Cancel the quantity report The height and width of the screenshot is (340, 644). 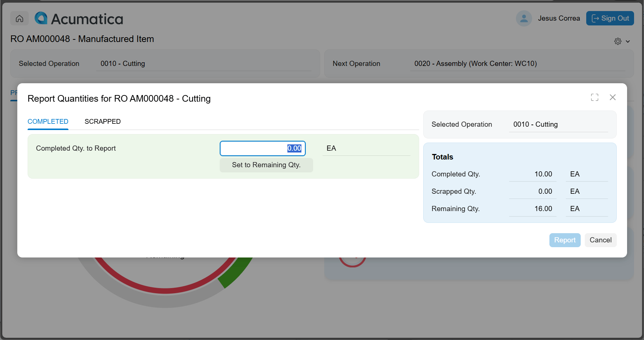tap(601, 240)
